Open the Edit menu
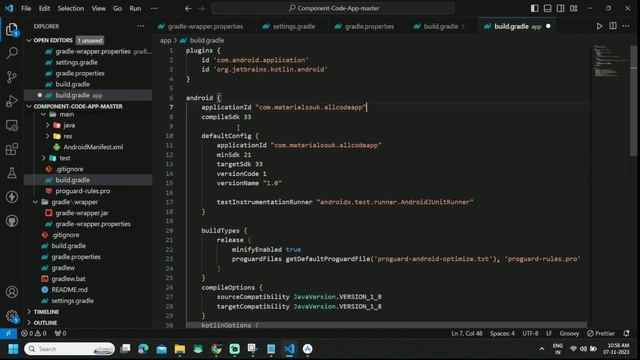Image resolution: width=640 pixels, height=360 pixels. coord(44,8)
